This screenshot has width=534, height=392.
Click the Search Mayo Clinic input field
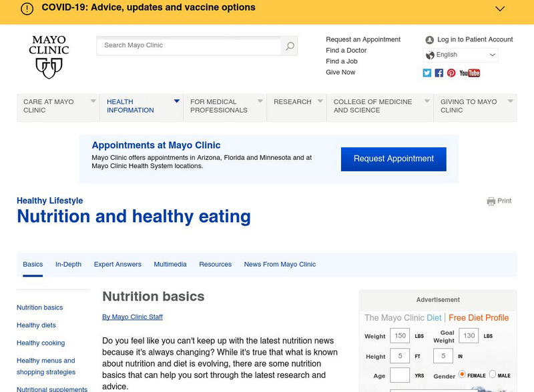pos(190,46)
